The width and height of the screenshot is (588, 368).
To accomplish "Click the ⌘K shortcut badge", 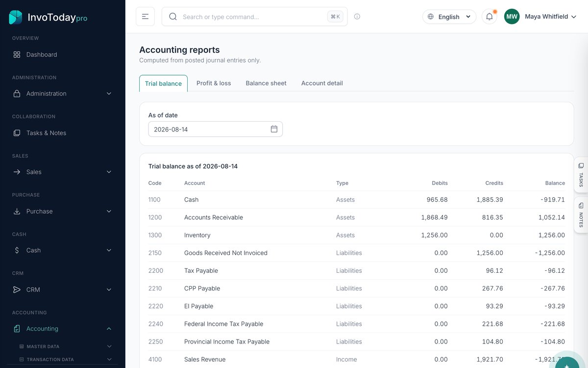I will click(335, 17).
